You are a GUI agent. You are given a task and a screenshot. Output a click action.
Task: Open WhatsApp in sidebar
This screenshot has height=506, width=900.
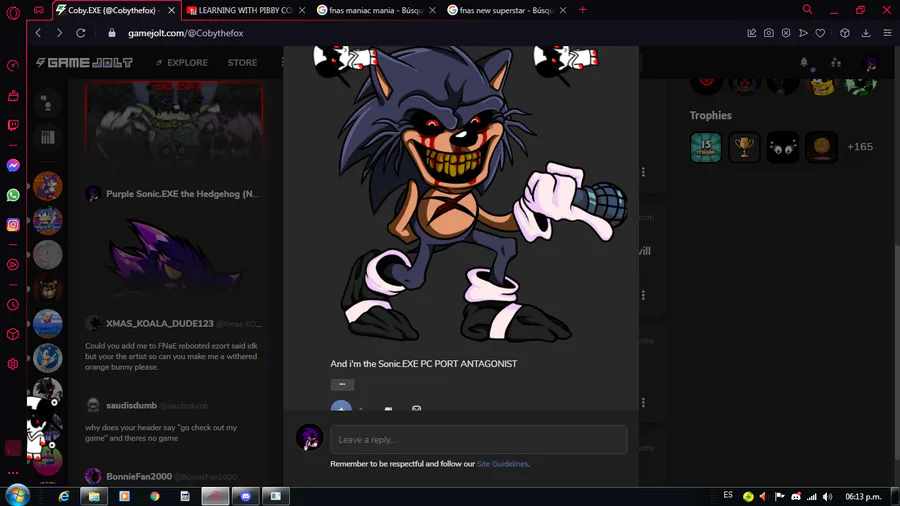point(13,195)
